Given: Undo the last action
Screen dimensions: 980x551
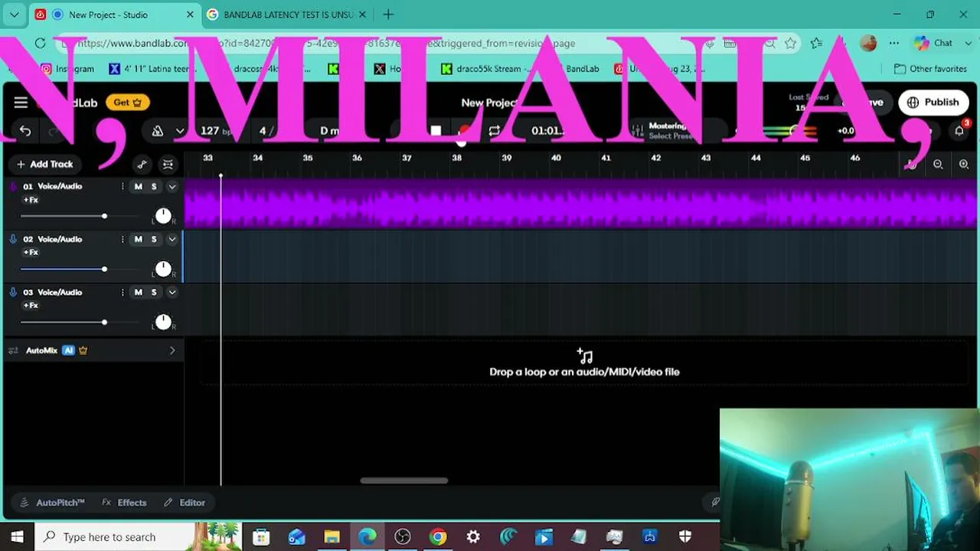Looking at the screenshot, I should [25, 131].
